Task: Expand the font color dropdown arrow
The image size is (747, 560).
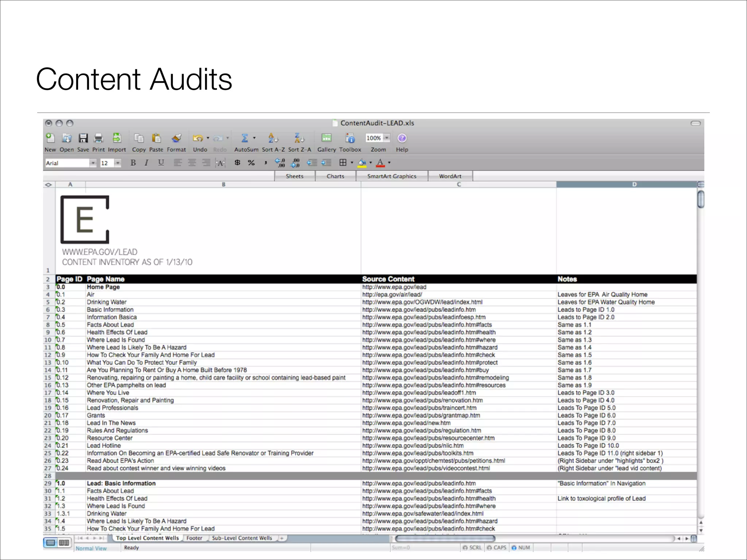Action: point(389,163)
